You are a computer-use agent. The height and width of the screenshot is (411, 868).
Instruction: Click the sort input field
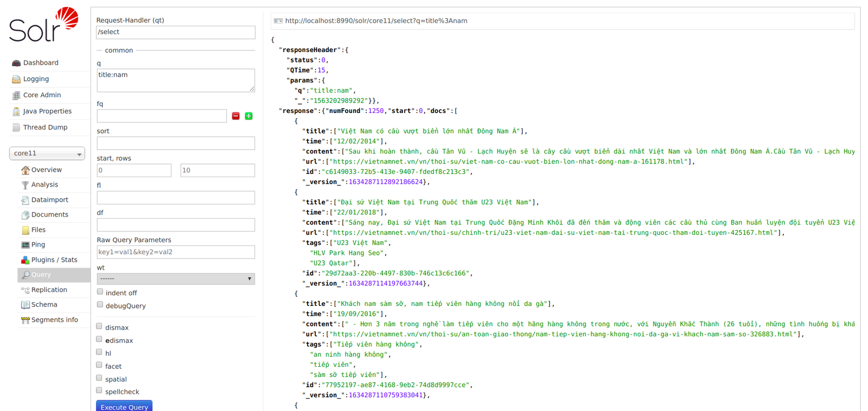[176, 143]
